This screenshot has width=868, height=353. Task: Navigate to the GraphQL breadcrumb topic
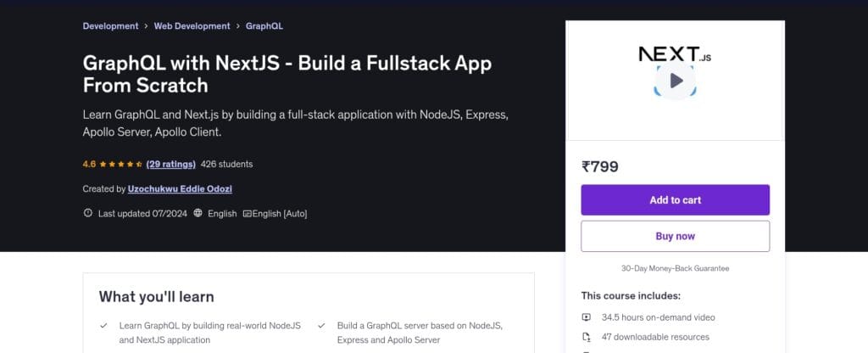click(264, 26)
